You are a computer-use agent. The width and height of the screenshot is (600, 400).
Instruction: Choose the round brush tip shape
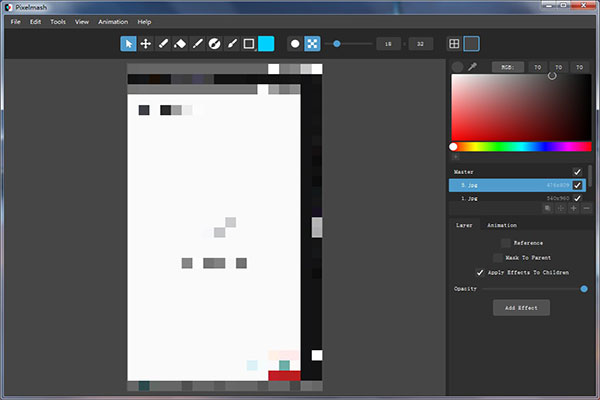tap(295, 44)
